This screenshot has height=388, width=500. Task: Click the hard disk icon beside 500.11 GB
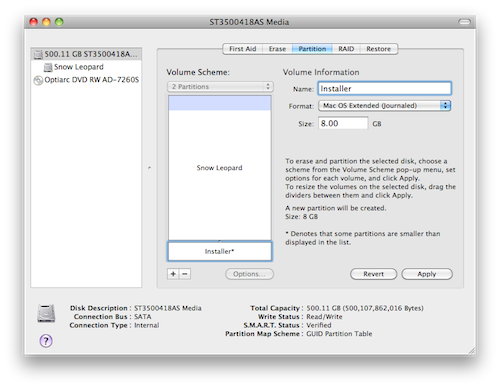[38, 54]
